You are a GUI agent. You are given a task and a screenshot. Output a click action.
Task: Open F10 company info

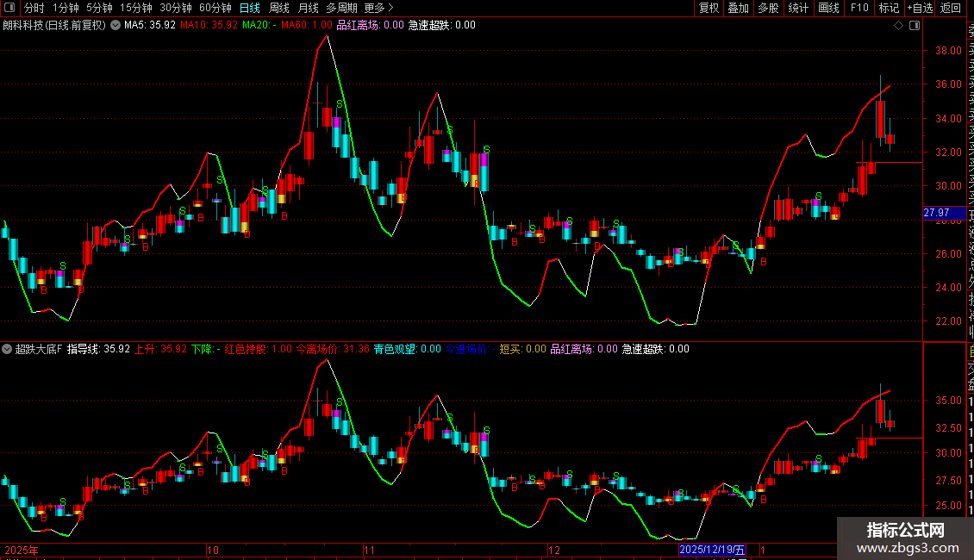pos(859,8)
